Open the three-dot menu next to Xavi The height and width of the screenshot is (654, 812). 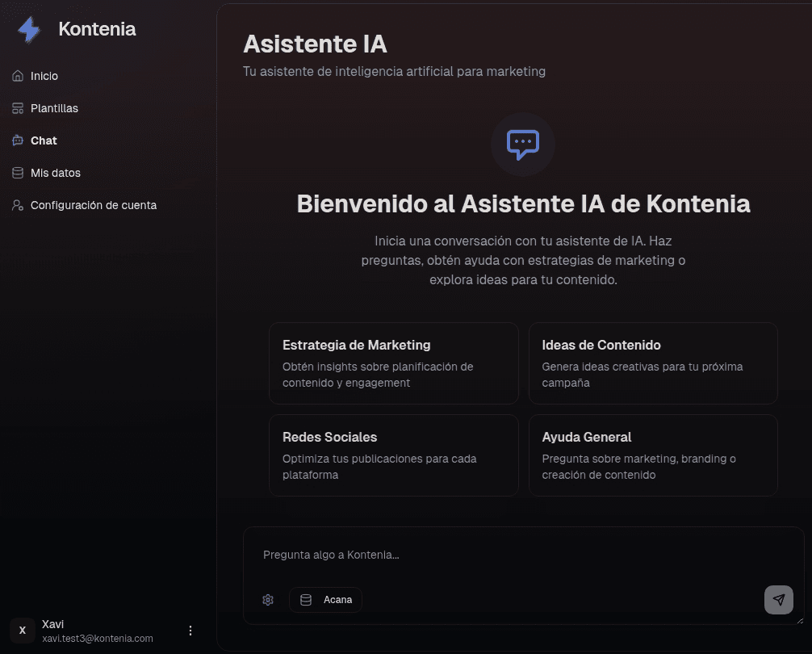point(190,630)
